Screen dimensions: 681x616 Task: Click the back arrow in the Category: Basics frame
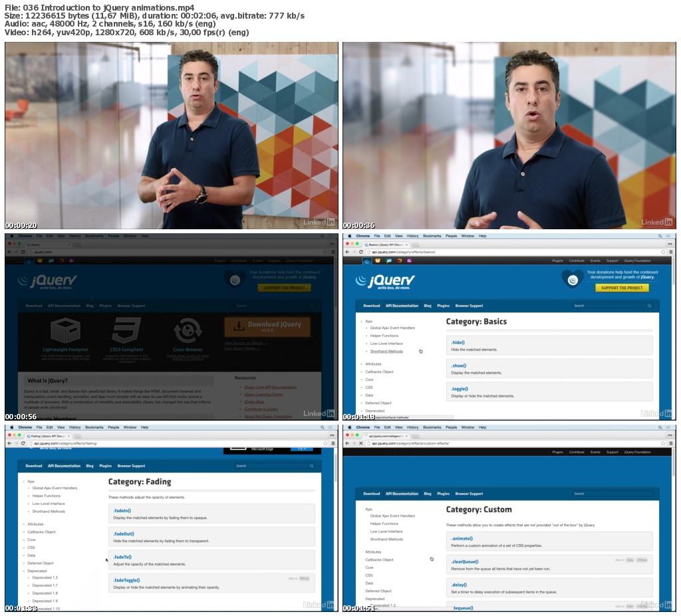pos(347,252)
